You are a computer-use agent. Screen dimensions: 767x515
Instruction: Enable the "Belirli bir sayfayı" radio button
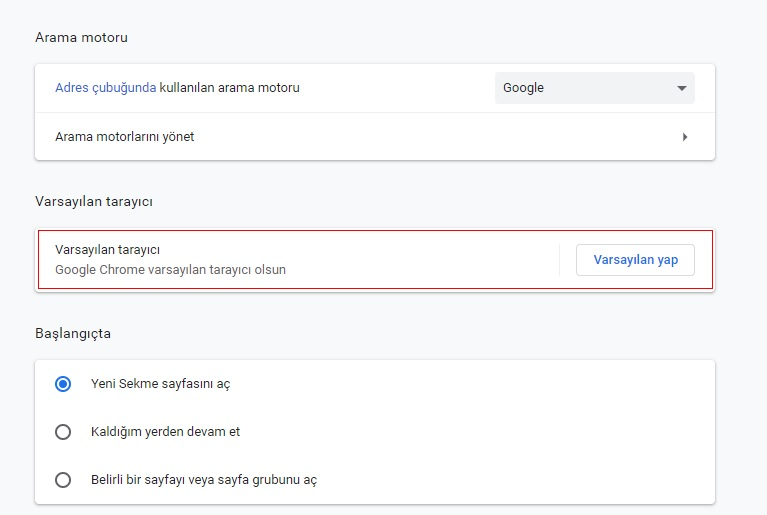63,480
